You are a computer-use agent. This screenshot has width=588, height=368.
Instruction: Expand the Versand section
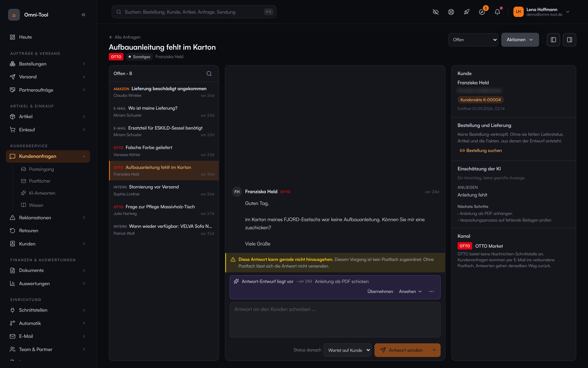tap(48, 77)
